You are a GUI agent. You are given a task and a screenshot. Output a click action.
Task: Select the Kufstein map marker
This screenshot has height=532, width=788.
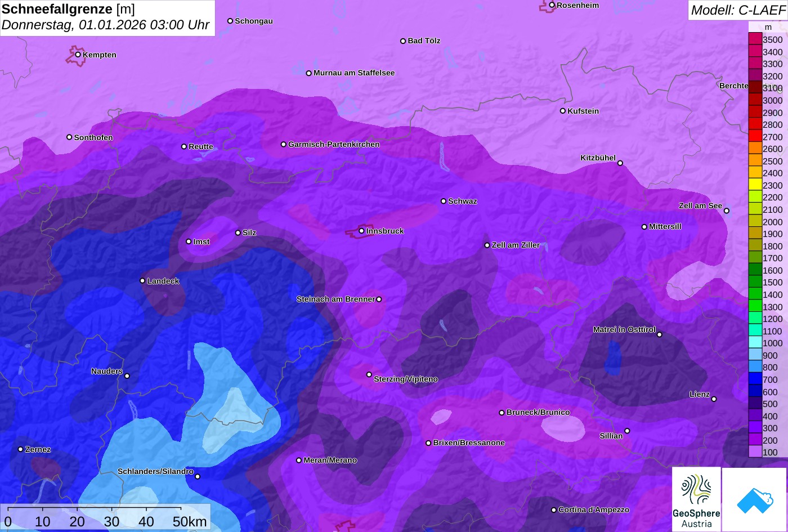tap(563, 111)
